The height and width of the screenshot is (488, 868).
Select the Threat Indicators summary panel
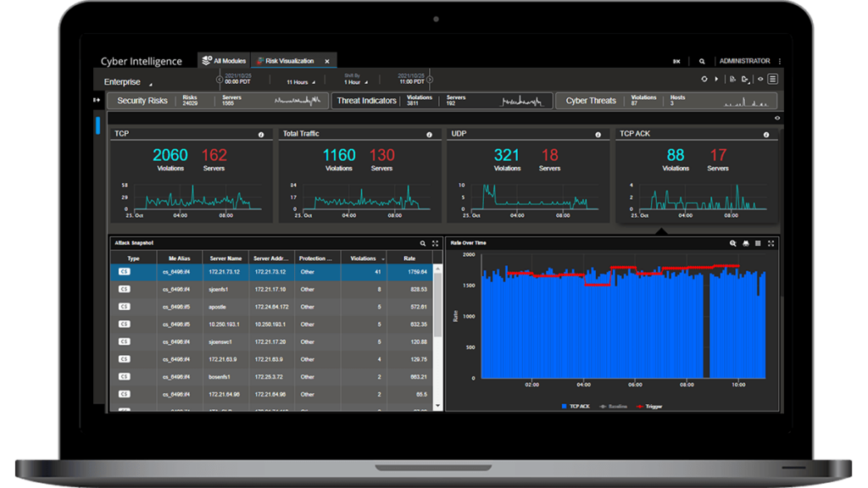(442, 101)
